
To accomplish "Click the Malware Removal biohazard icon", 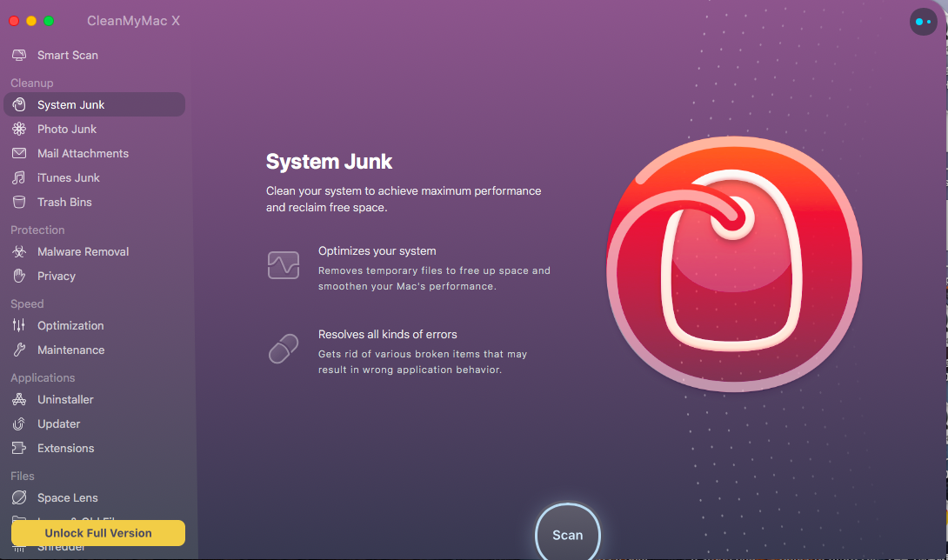I will tap(19, 251).
